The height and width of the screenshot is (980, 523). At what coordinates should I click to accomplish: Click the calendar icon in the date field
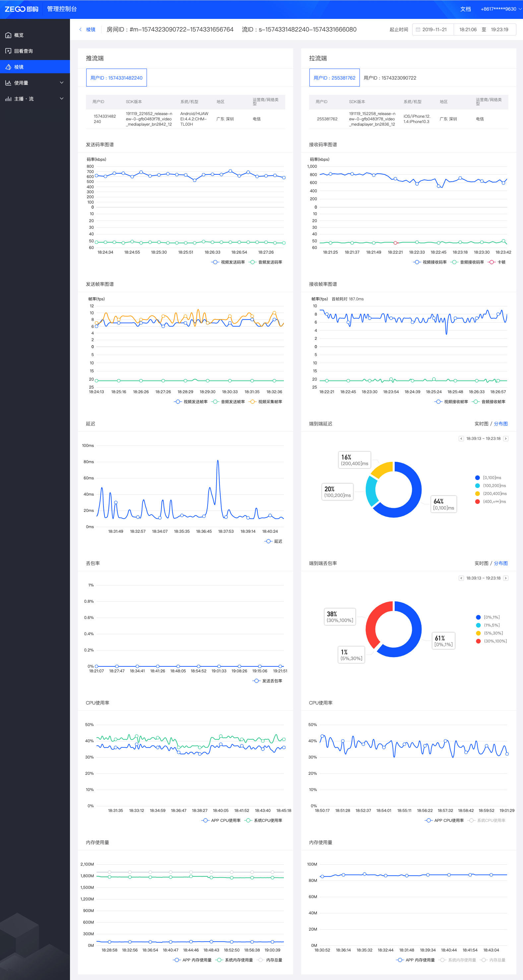point(418,30)
